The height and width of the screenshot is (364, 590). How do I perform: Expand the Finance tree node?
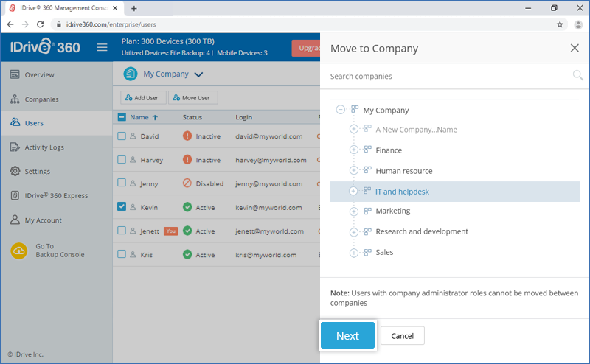point(353,150)
